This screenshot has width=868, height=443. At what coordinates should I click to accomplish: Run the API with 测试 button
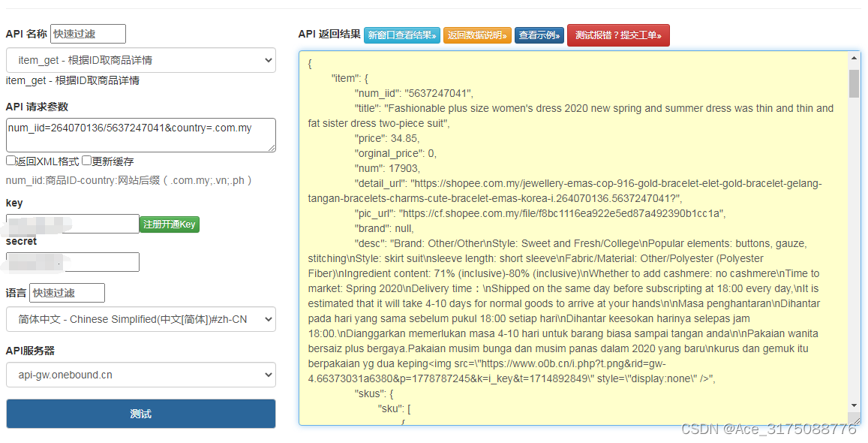(x=140, y=414)
